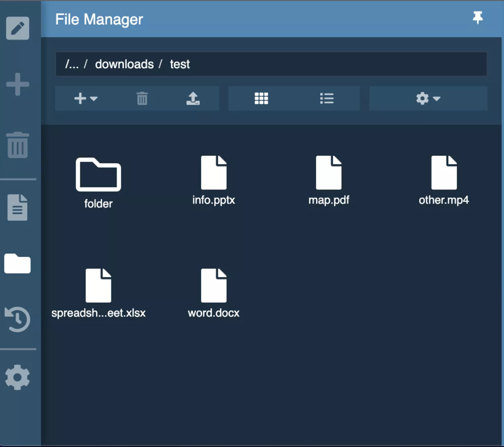
Task: Pin the File Manager panel
Action: 477,18
